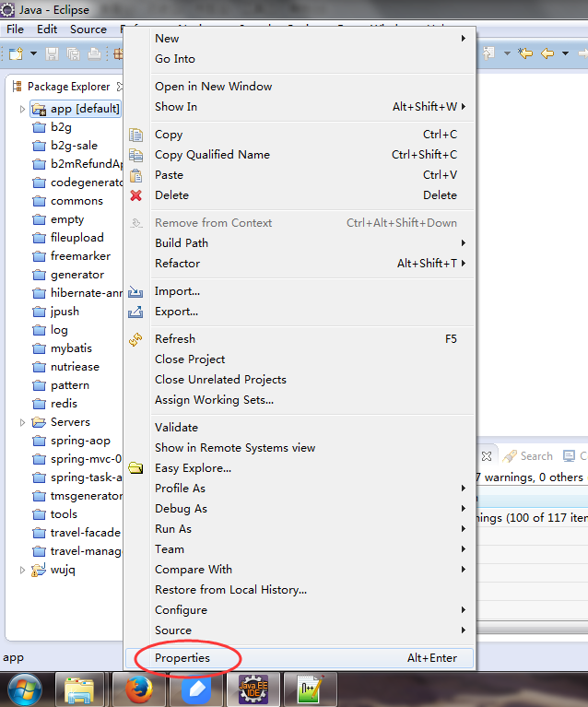Click the Windows Start button

[25, 689]
